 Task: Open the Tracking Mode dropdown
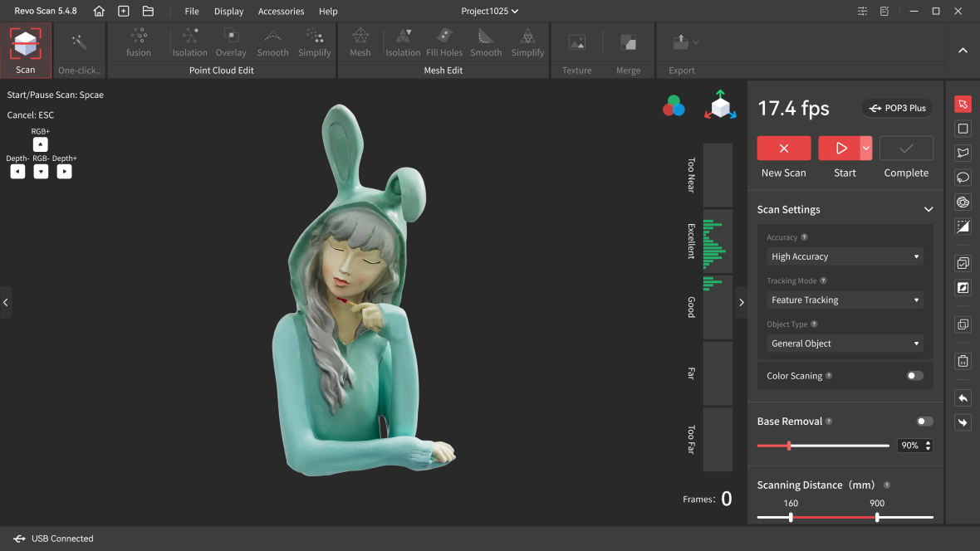tap(845, 300)
